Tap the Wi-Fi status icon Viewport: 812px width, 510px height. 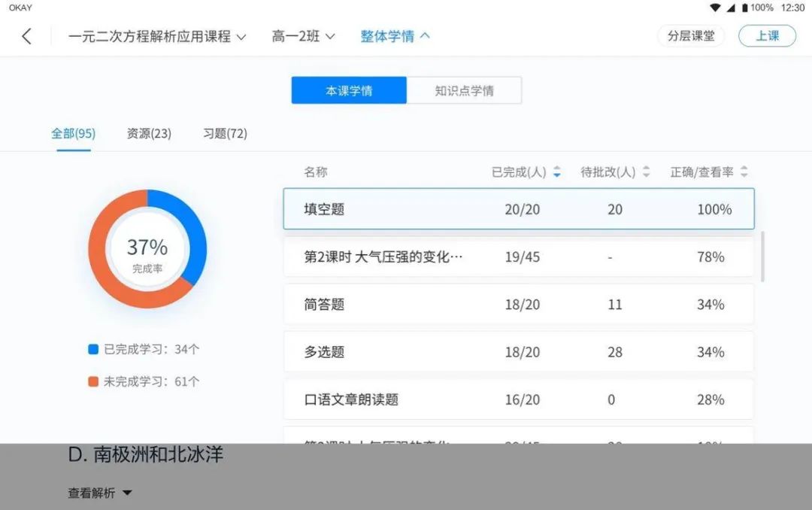[x=715, y=8]
